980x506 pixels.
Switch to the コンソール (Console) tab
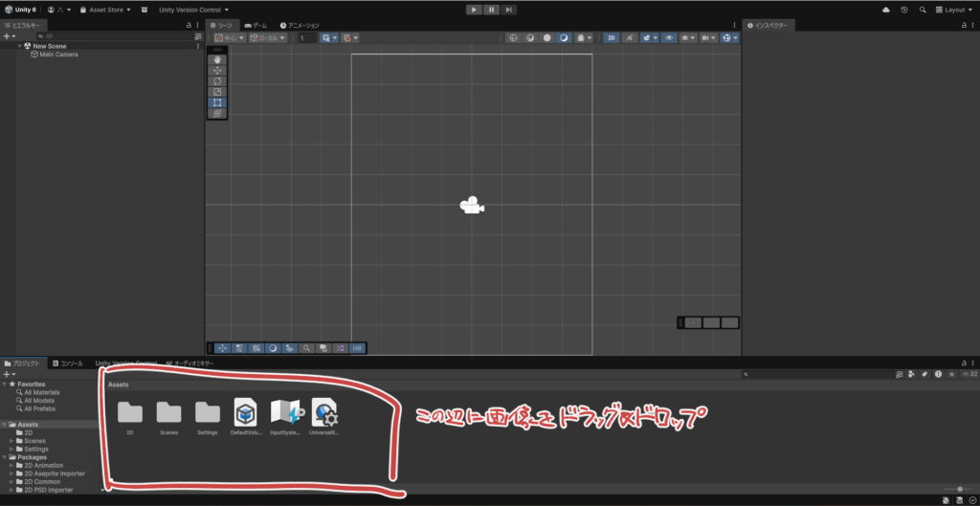point(67,363)
